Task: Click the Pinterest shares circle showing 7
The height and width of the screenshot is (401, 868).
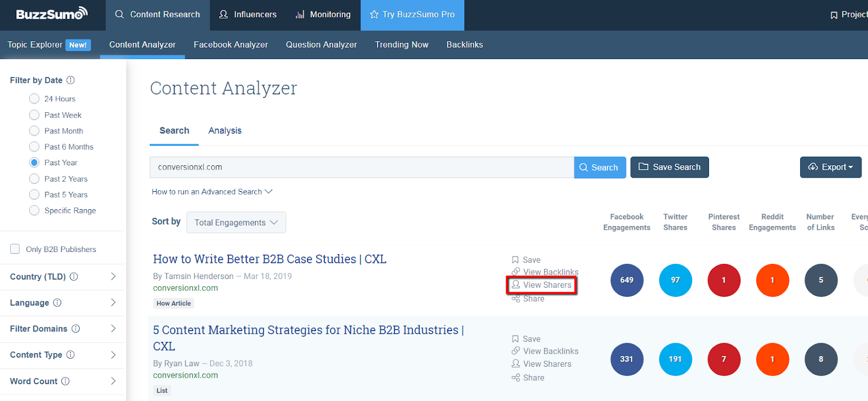Action: click(724, 359)
